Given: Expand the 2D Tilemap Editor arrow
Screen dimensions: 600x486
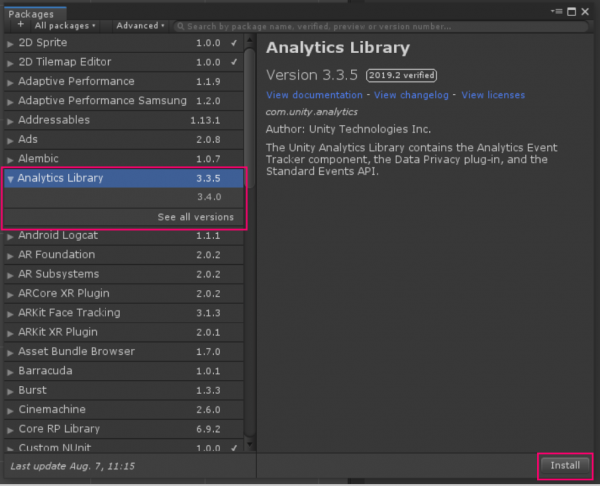Looking at the screenshot, I should click(10, 63).
